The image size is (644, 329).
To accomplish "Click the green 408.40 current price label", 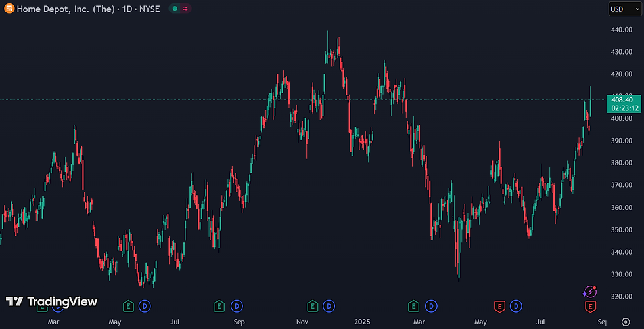I will pyautogui.click(x=622, y=100).
